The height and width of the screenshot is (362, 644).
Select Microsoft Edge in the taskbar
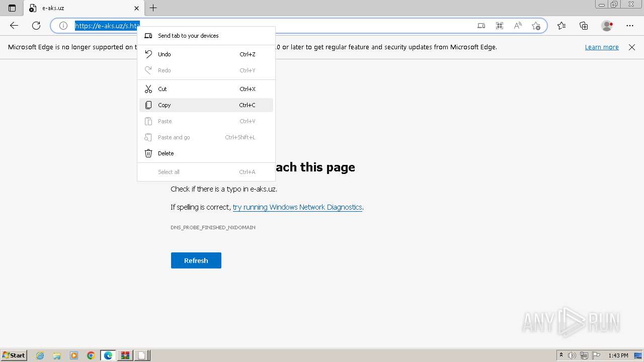[x=108, y=355]
